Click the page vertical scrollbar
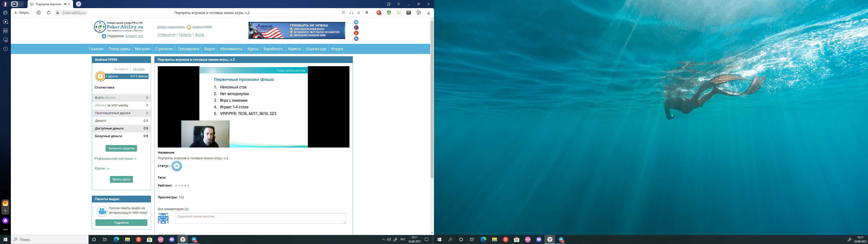868x244 pixels. click(x=432, y=100)
